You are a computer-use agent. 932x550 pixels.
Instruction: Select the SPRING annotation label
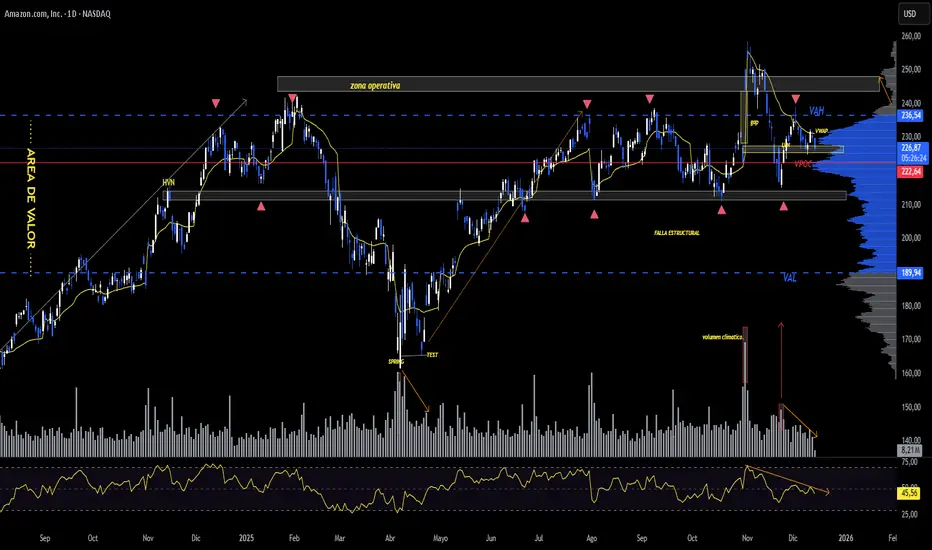coord(396,362)
